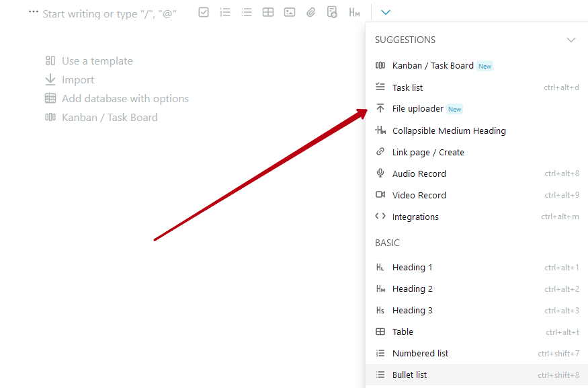The image size is (588, 388).
Task: Insert a table using the toolbar icon
Action: pyautogui.click(x=268, y=12)
